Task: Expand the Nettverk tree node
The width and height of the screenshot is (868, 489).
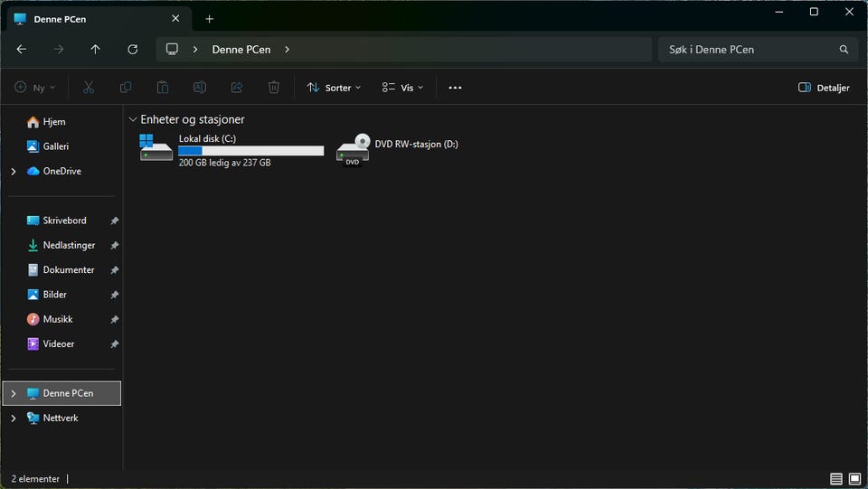Action: coord(14,418)
